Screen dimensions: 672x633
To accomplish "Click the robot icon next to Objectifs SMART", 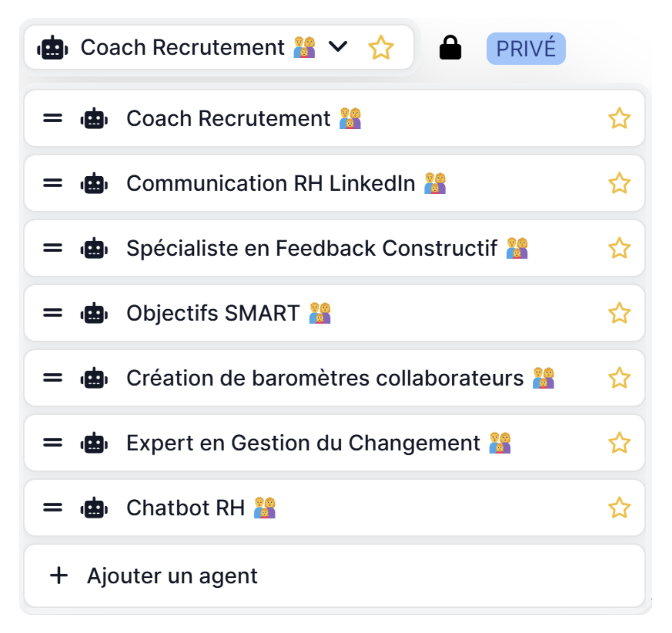I will point(94,313).
